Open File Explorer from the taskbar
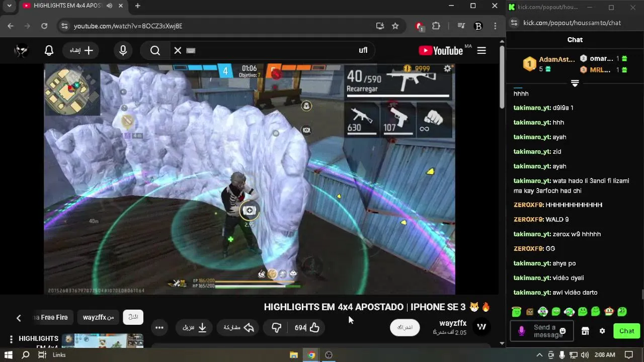 click(294, 355)
